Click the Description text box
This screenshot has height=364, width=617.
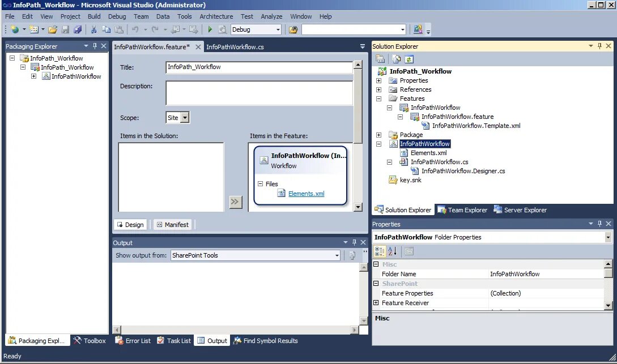click(259, 93)
